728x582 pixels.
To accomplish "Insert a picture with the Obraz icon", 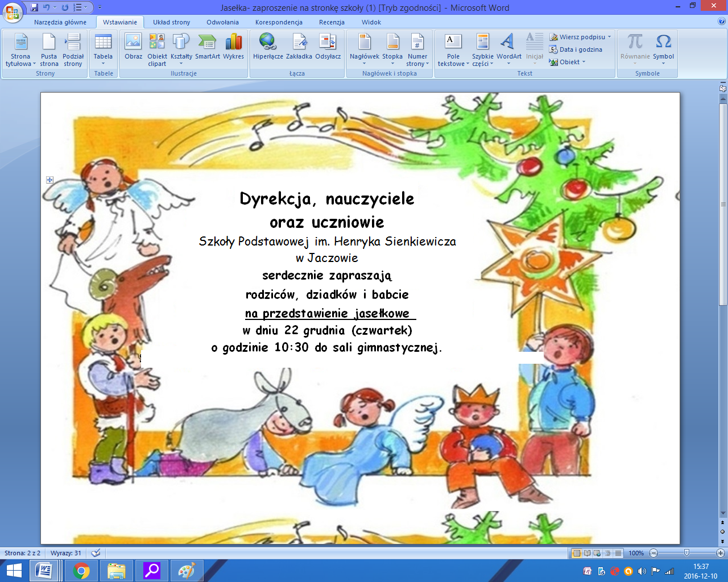I will coord(133,47).
